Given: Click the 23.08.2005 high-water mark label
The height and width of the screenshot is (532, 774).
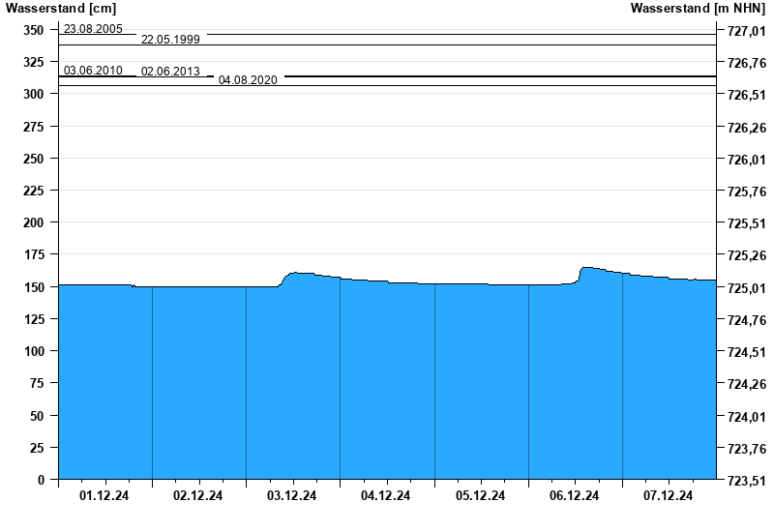Looking at the screenshot, I should pyautogui.click(x=93, y=29).
